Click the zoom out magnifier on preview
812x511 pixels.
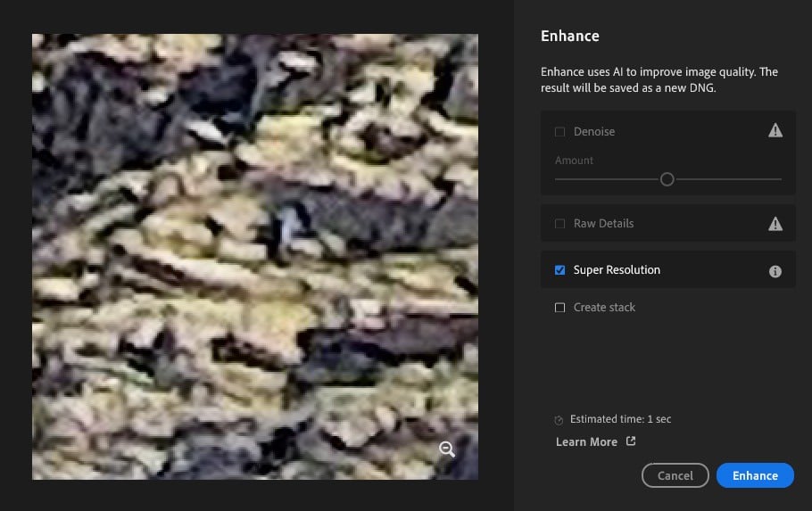(447, 449)
